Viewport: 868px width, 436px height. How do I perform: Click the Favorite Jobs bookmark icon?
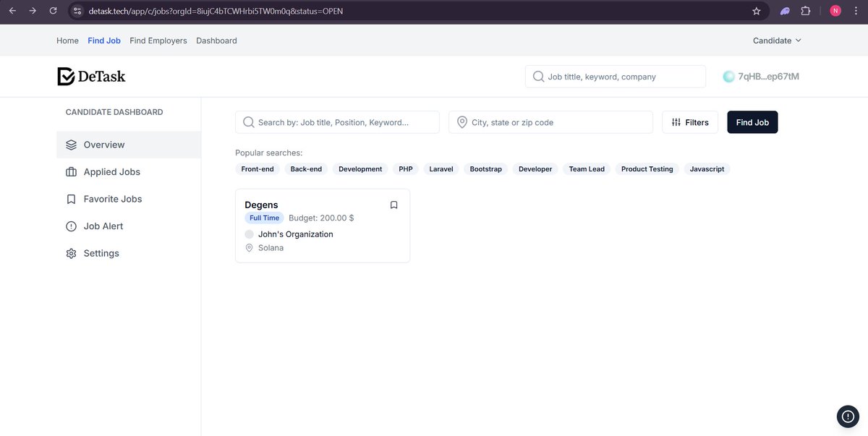click(71, 199)
